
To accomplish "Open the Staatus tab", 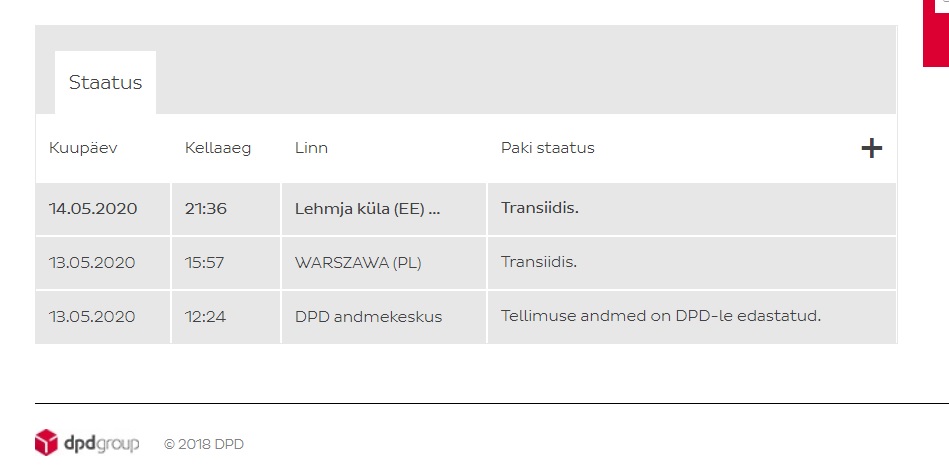I will (x=105, y=82).
